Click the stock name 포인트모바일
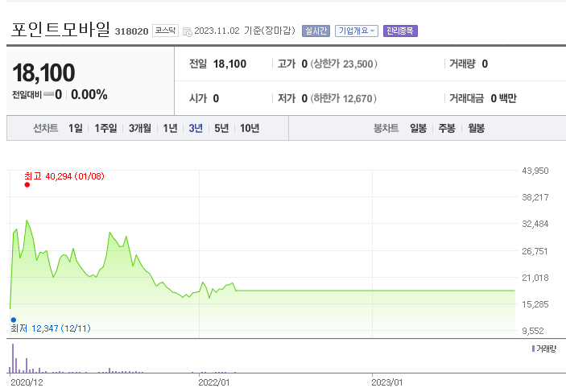The image size is (566, 392). click(x=60, y=30)
